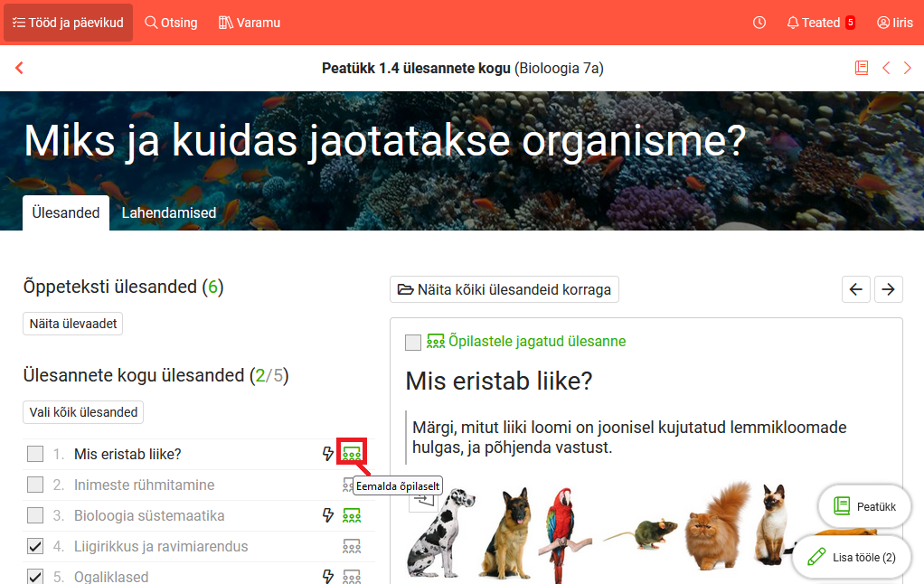Go to next chapter using header right chevron
Viewport: 924px width, 584px height.
[x=908, y=68]
